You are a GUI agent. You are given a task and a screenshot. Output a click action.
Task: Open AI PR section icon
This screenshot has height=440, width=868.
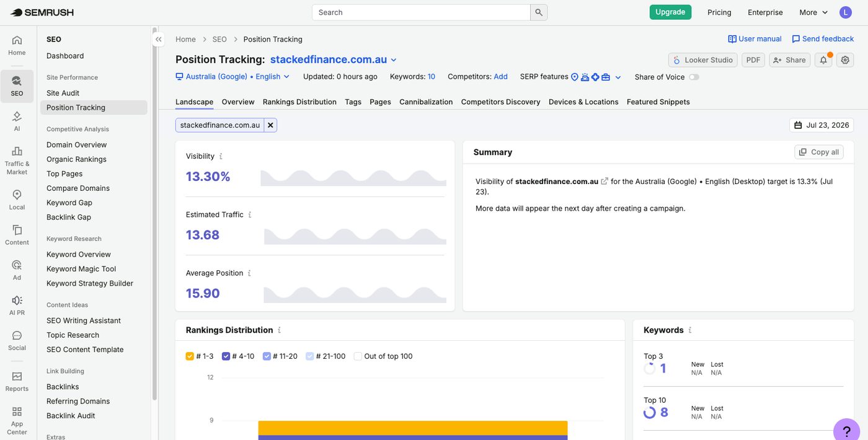pos(17,306)
